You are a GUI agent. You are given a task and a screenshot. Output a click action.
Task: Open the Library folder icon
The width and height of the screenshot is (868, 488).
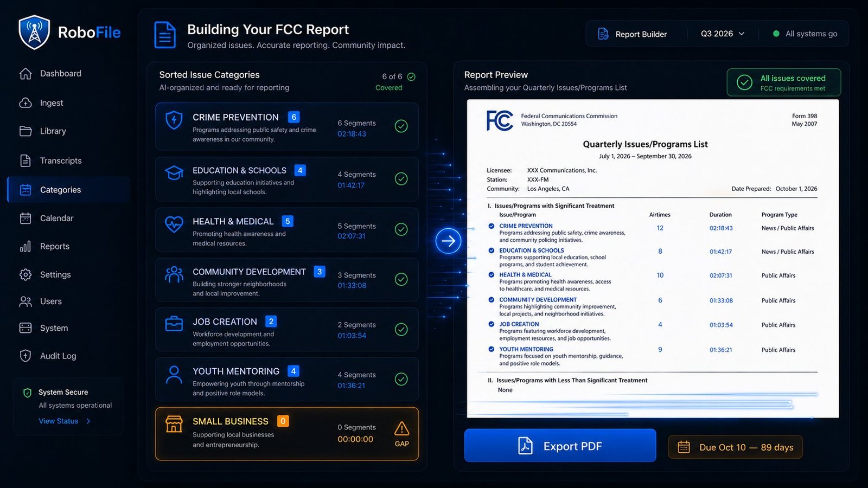pyautogui.click(x=25, y=131)
